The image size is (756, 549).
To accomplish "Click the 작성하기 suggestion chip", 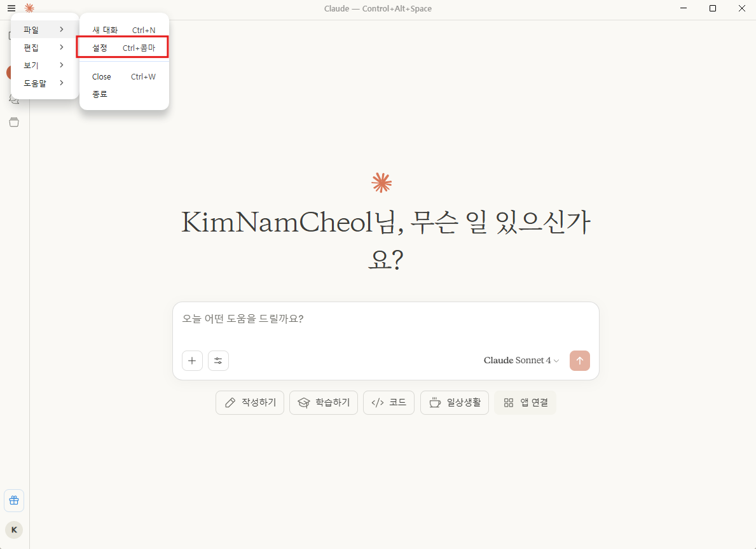I will [250, 402].
